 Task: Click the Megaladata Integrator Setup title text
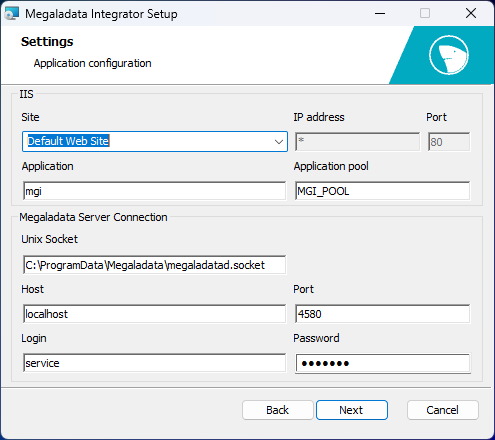click(101, 14)
